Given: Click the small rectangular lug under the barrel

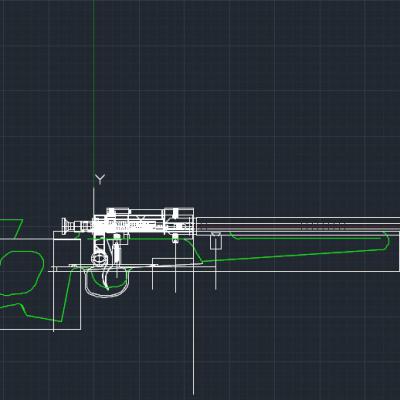Looking at the screenshot, I should [x=216, y=242].
